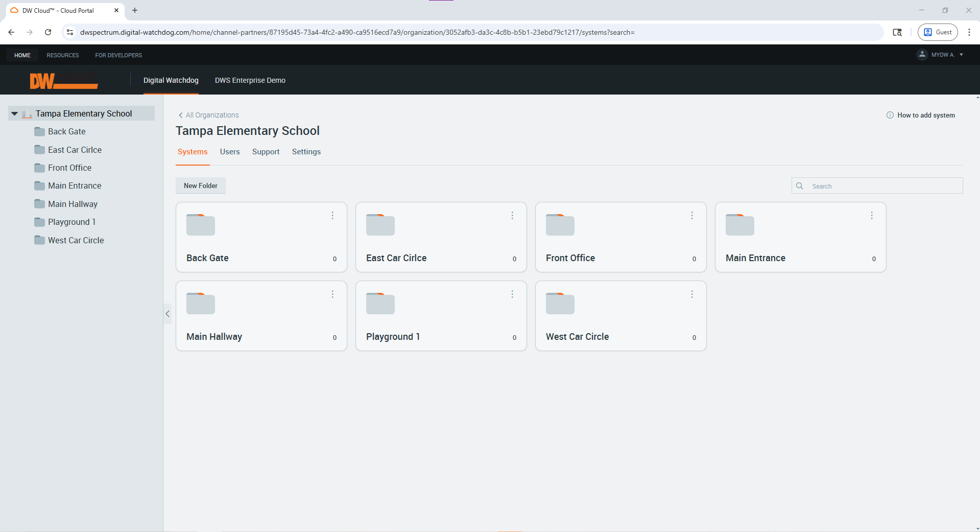Collapse the left sidebar panel with the arrow handle
The height and width of the screenshot is (532, 980).
pyautogui.click(x=168, y=314)
